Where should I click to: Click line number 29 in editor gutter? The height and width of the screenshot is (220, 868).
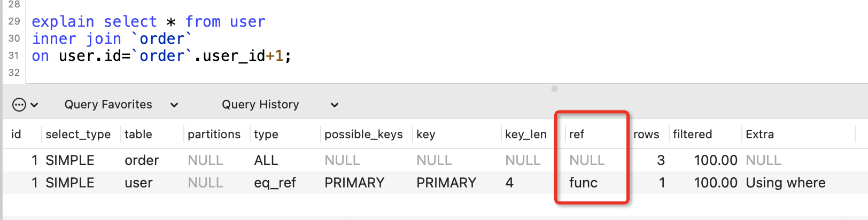[x=14, y=21]
